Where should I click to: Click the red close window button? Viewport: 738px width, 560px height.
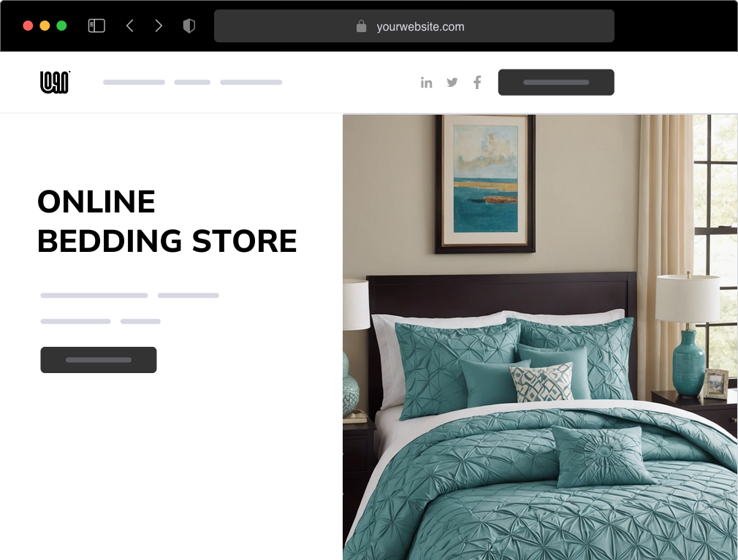(28, 26)
